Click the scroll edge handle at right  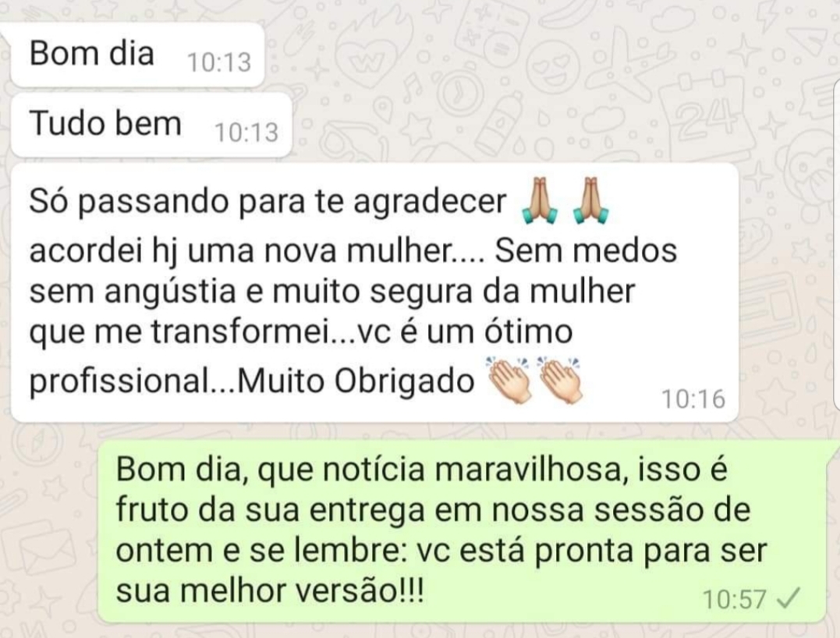[x=837, y=246]
